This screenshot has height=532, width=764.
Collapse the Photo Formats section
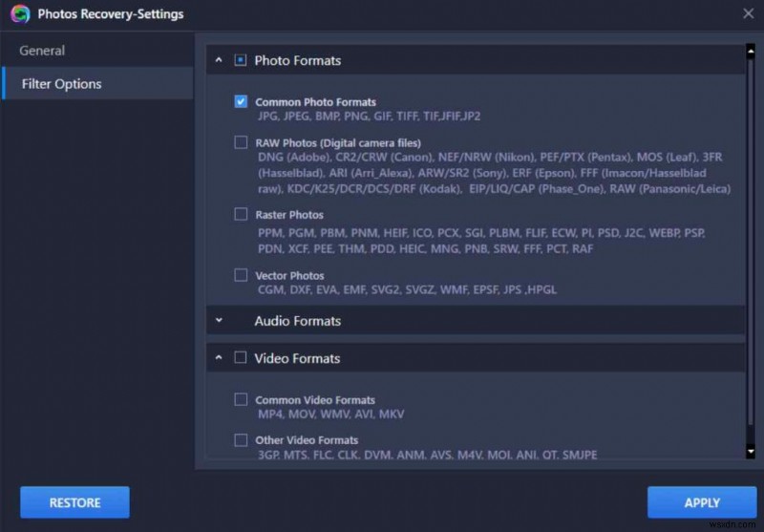click(x=219, y=60)
